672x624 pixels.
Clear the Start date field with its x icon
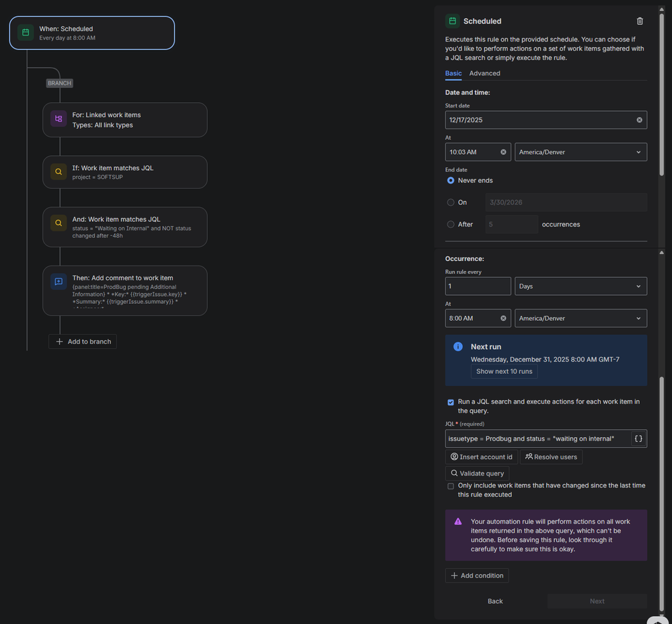coord(640,120)
